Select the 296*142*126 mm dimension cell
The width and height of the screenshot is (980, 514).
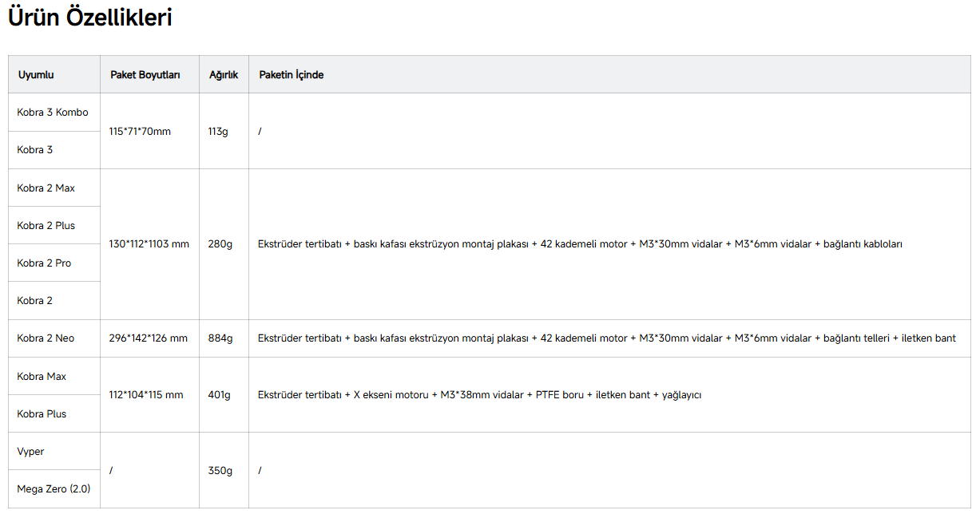point(149,338)
